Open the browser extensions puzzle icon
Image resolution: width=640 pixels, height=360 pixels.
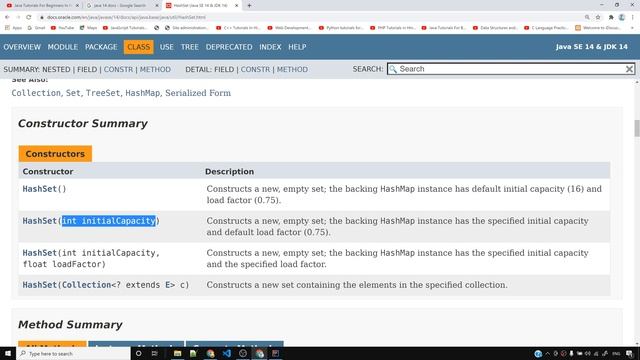(611, 17)
